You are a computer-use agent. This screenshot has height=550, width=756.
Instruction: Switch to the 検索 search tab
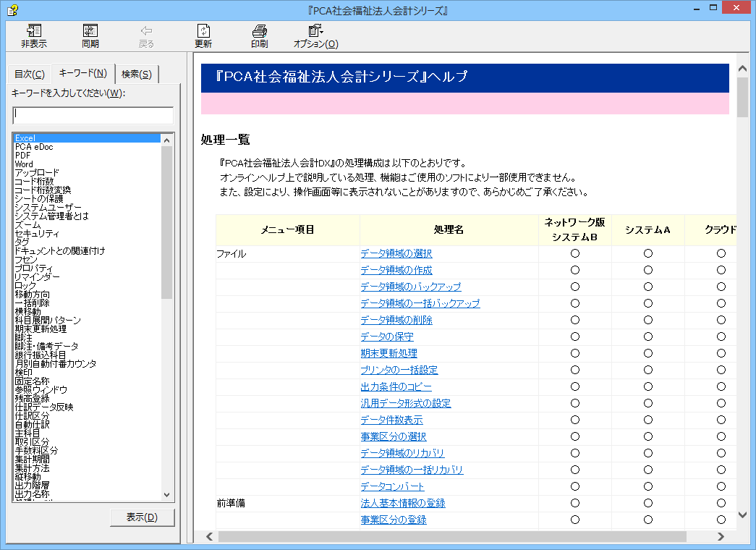pos(137,75)
